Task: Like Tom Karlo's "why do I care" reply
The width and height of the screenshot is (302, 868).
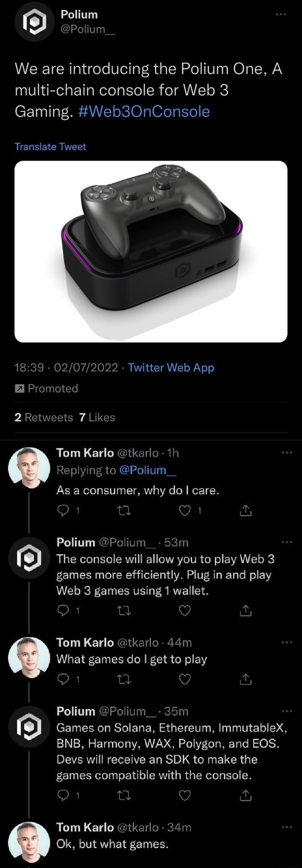Action: point(185,511)
